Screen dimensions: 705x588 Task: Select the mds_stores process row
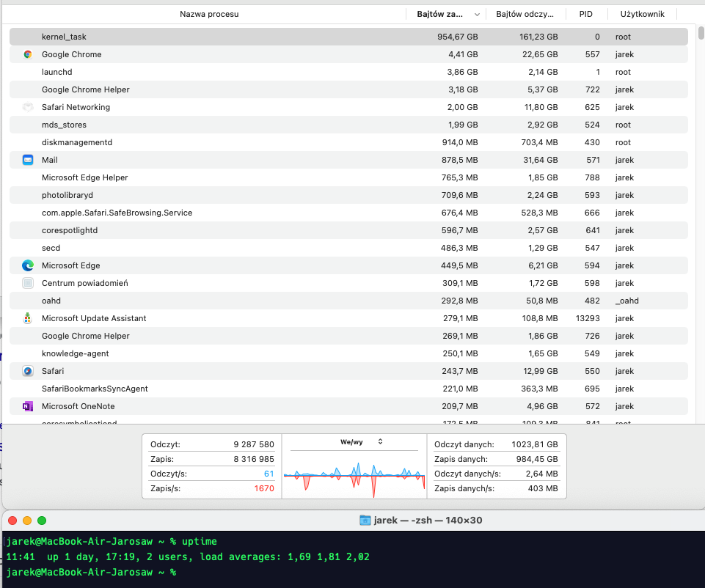(348, 125)
